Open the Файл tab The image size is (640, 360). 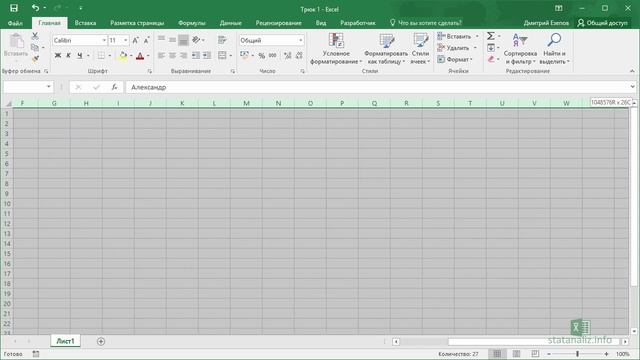(x=16, y=23)
